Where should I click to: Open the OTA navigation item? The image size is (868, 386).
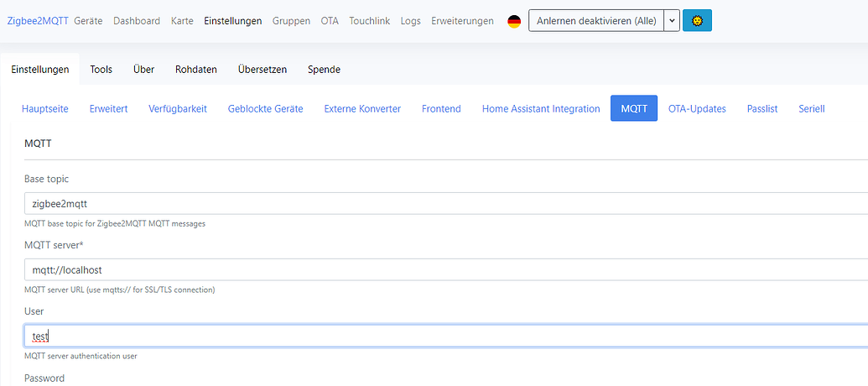point(330,21)
